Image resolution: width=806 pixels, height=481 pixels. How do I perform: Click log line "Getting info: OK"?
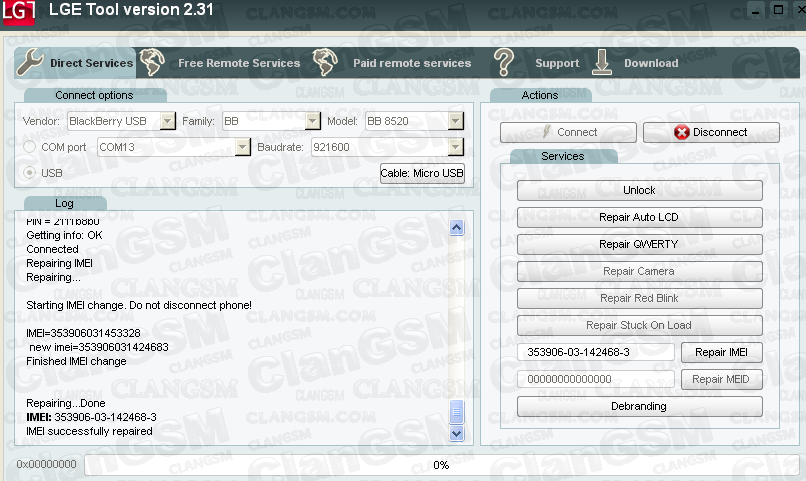64,235
